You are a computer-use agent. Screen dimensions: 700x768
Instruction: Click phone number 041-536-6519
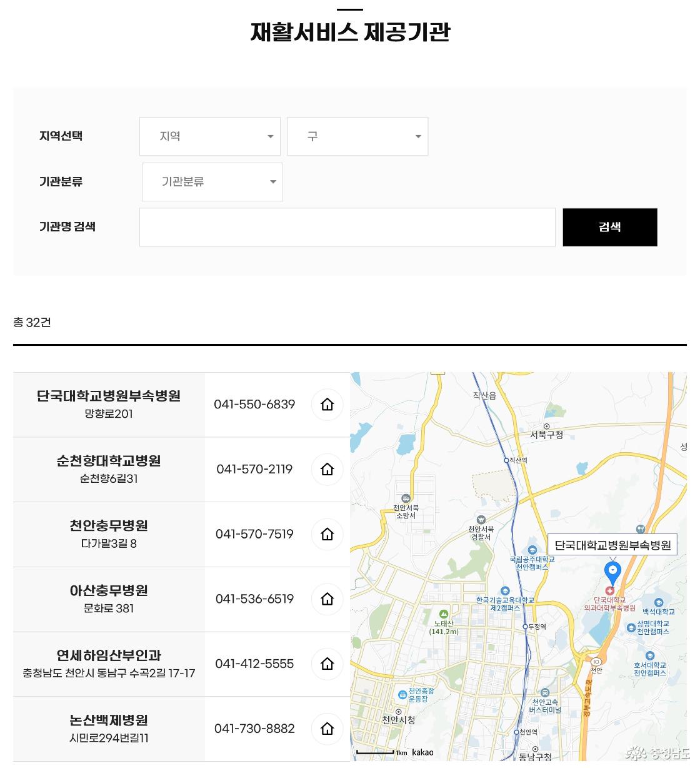point(254,599)
